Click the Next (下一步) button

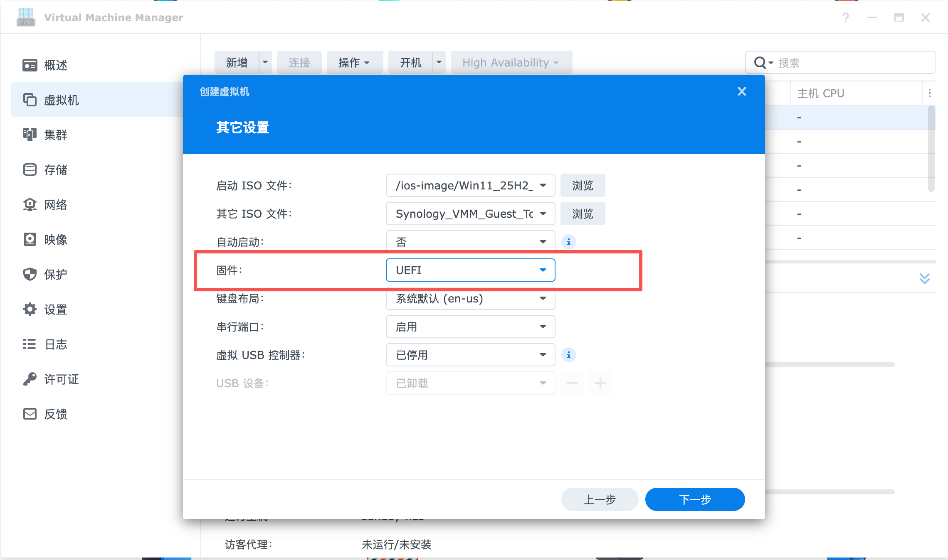point(695,499)
